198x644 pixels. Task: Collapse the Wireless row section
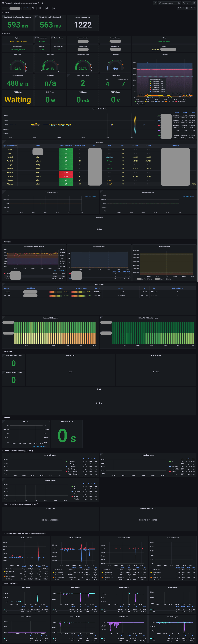tap(7, 242)
